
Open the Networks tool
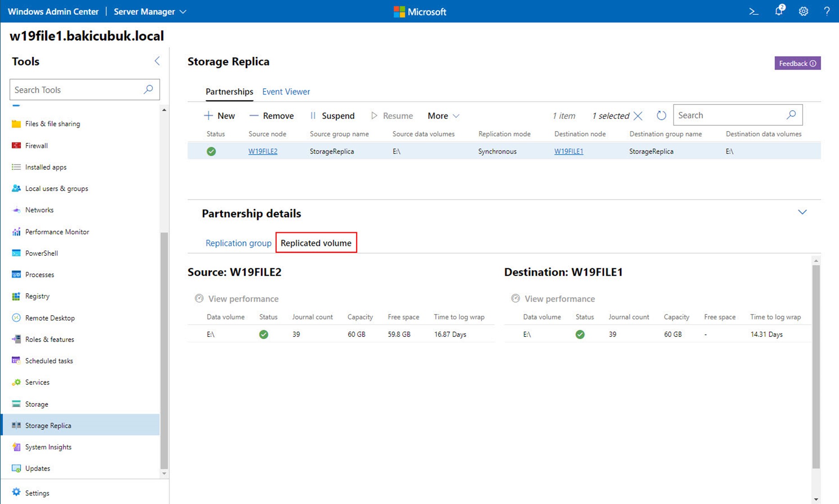[x=39, y=210]
